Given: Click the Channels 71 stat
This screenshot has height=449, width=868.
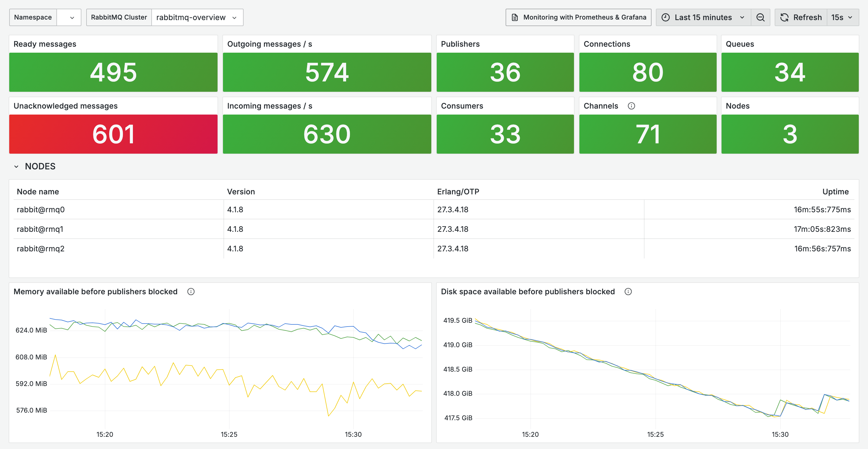Looking at the screenshot, I should tap(648, 134).
